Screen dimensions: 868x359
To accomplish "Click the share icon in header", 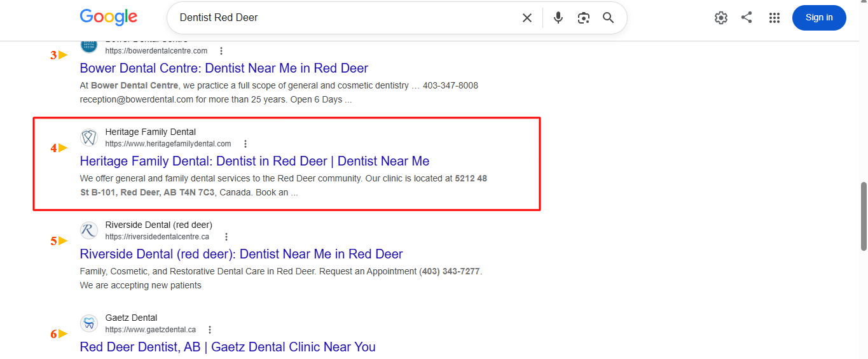I will click(747, 18).
